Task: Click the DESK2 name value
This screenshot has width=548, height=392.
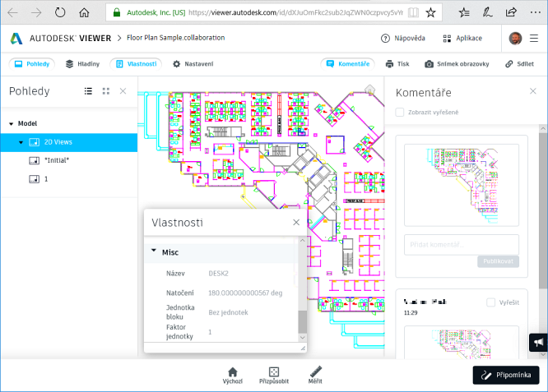Action: tap(218, 274)
